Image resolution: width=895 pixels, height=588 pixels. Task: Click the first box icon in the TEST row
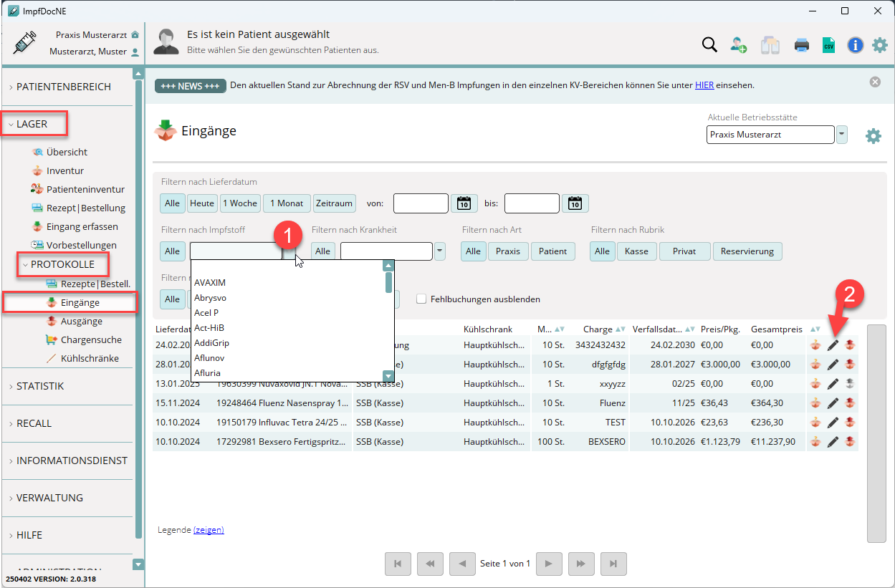pos(815,423)
